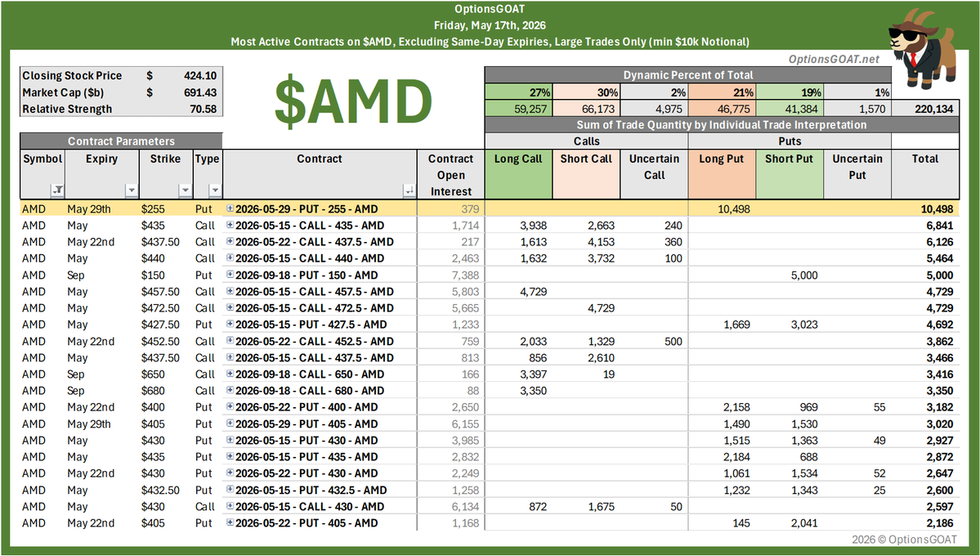Click the Dynamic Percent of Total header
This screenshot has height=556, width=980.
(687, 75)
